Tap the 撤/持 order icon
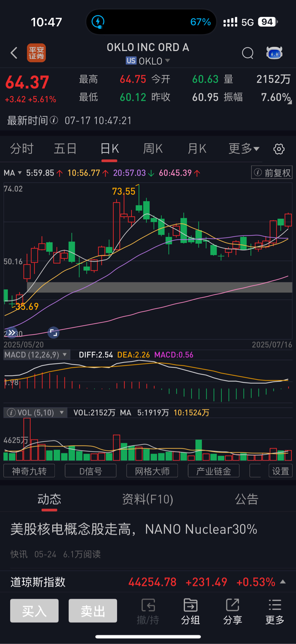Viewport: 296px width, 644px height. [148, 605]
